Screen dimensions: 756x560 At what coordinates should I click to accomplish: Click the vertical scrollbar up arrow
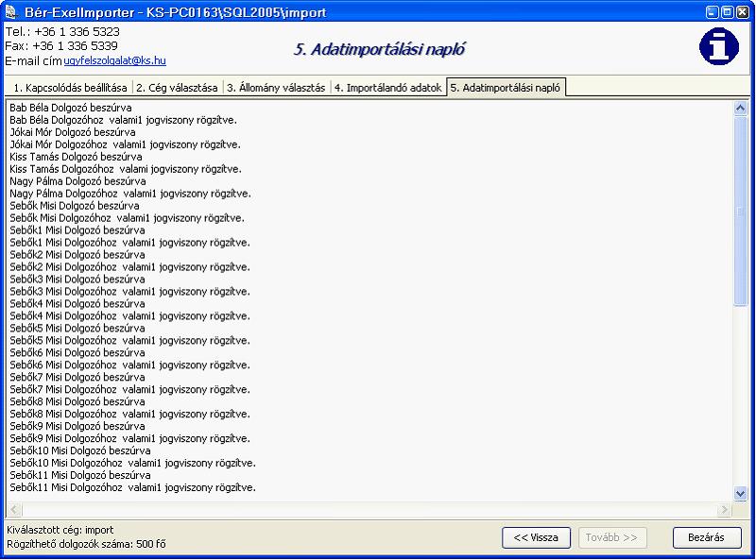point(740,108)
